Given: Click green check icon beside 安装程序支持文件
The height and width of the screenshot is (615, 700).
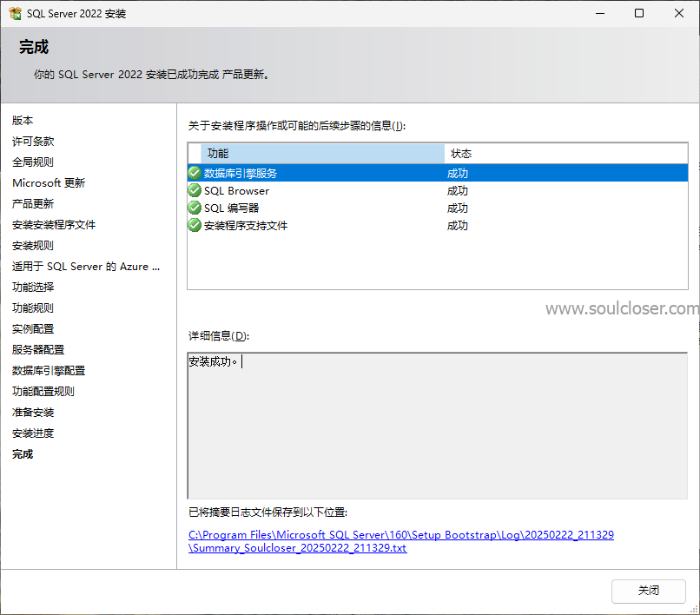Looking at the screenshot, I should click(x=195, y=225).
